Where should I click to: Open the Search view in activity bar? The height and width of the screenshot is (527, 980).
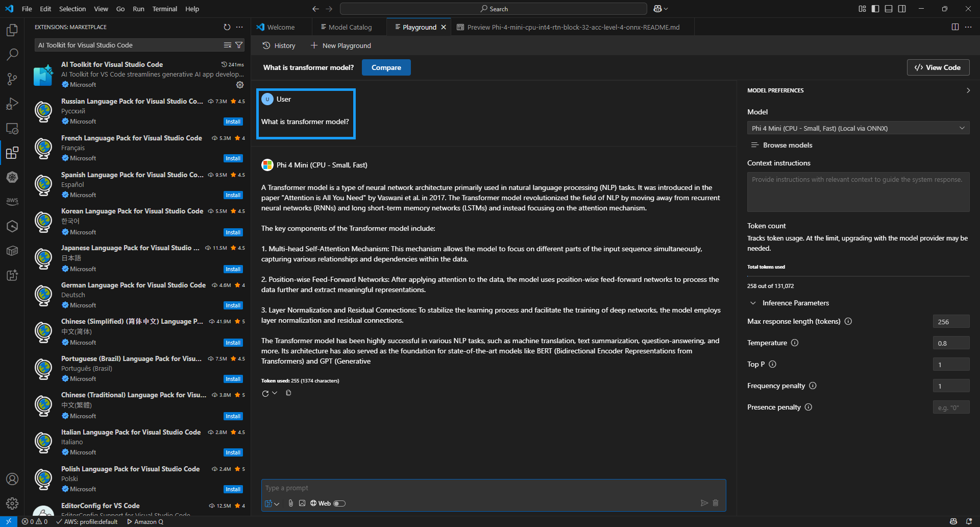point(12,54)
